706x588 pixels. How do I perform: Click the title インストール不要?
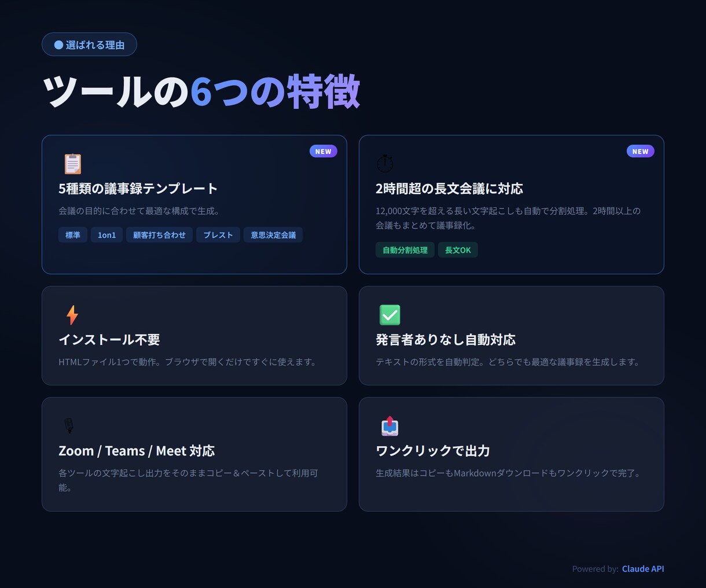[109, 340]
